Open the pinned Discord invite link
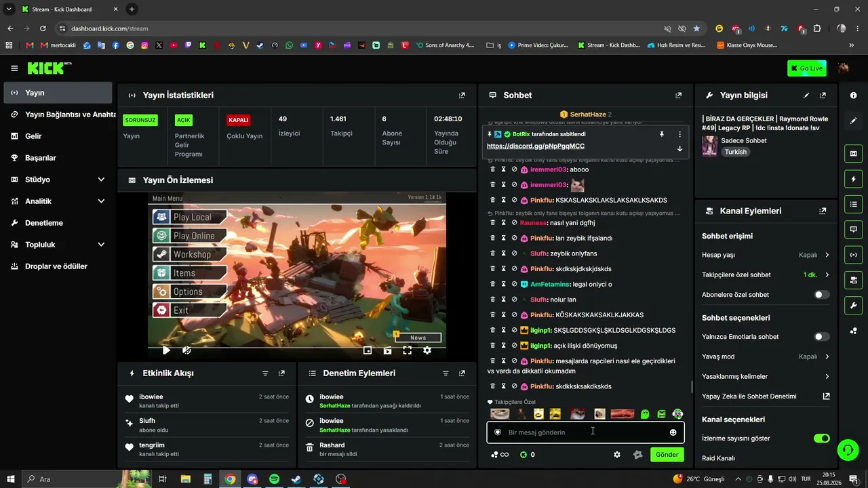 [536, 146]
